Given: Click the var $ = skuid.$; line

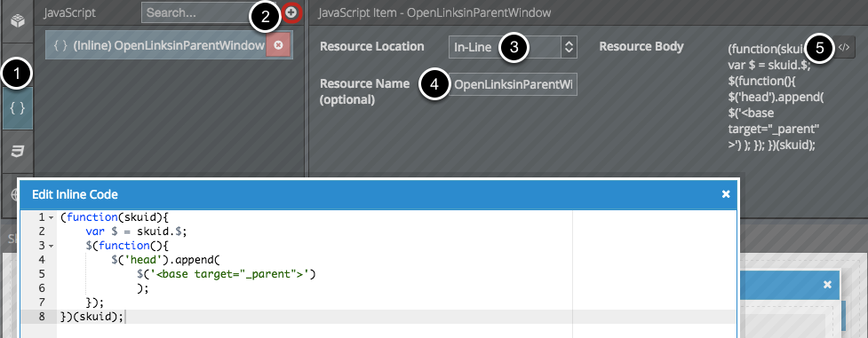Looking at the screenshot, I should click(x=136, y=232).
